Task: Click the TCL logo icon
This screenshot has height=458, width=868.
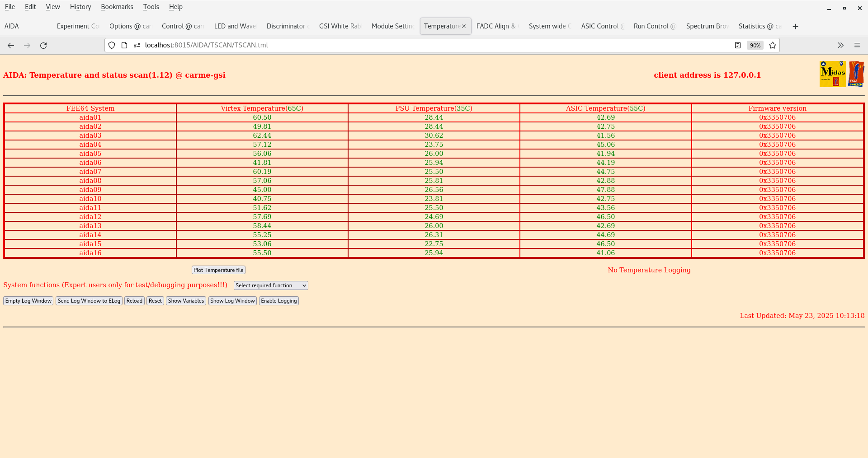Action: tap(857, 74)
